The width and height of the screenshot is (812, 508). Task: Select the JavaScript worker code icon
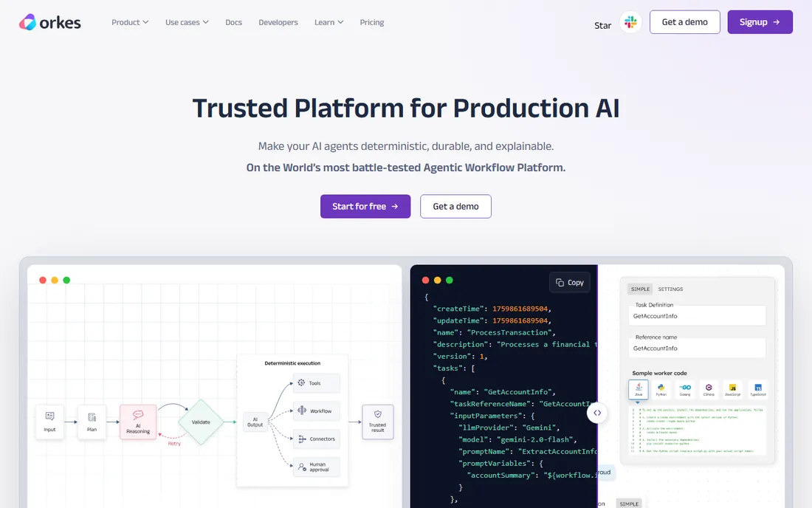pyautogui.click(x=733, y=389)
